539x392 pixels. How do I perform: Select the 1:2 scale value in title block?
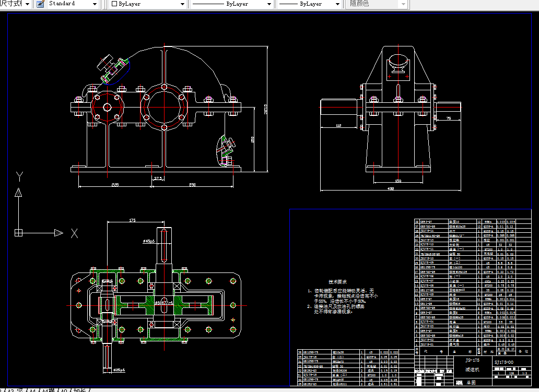[x=524, y=373]
